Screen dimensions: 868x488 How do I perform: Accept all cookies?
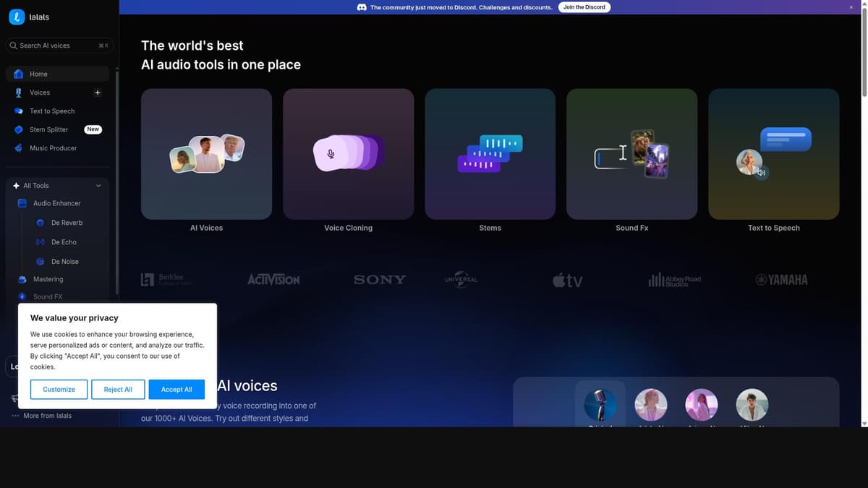(176, 390)
